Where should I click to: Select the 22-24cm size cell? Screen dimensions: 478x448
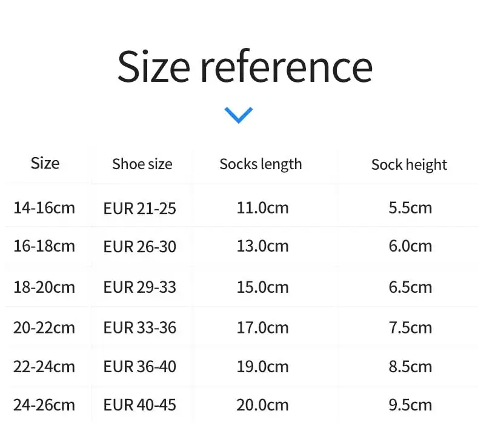(44, 367)
